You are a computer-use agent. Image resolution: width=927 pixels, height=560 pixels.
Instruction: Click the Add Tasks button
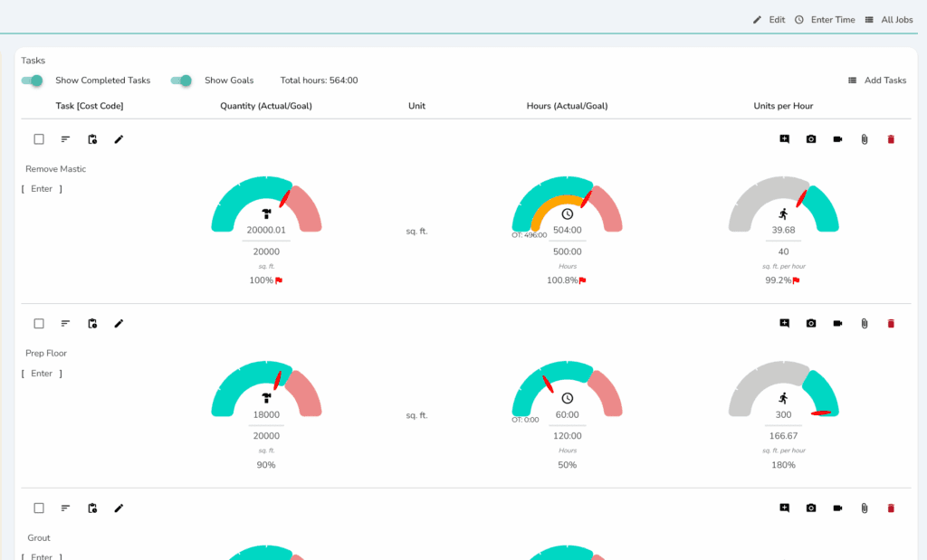[876, 81]
